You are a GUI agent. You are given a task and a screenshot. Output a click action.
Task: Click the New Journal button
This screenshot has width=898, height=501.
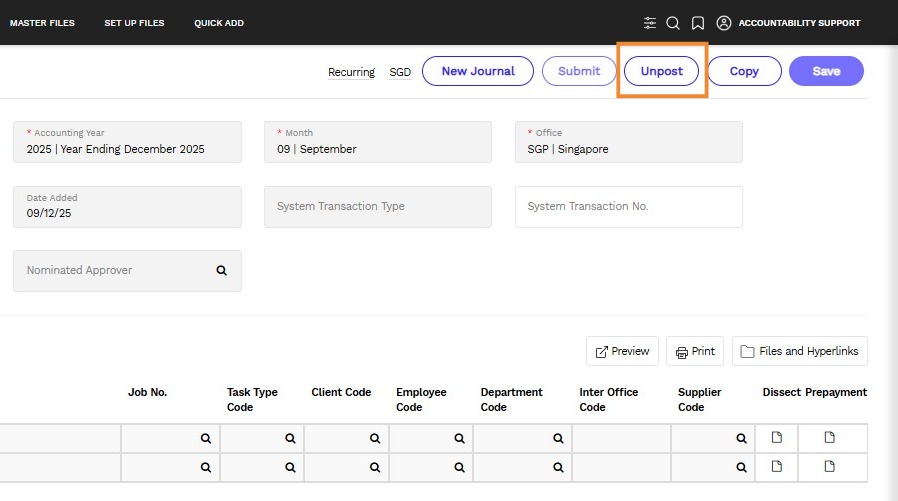coord(478,71)
